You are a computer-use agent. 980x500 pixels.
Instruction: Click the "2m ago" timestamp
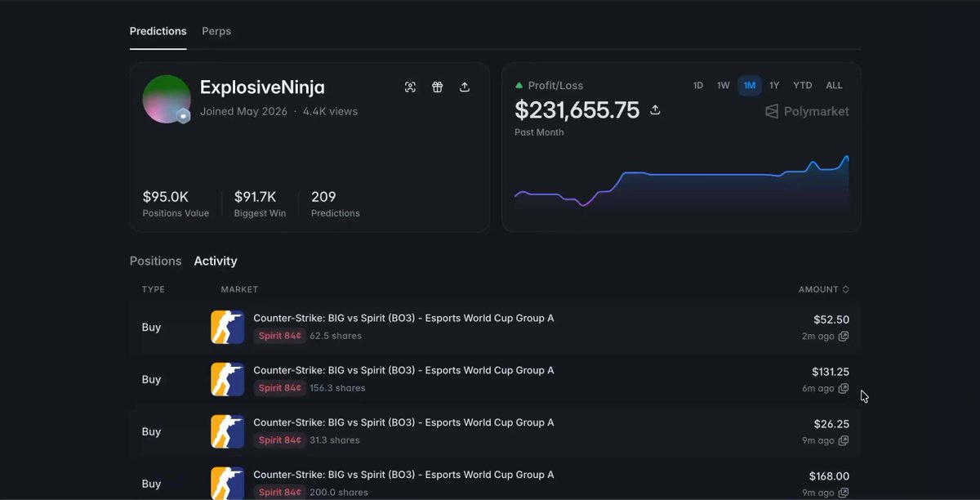(x=818, y=337)
